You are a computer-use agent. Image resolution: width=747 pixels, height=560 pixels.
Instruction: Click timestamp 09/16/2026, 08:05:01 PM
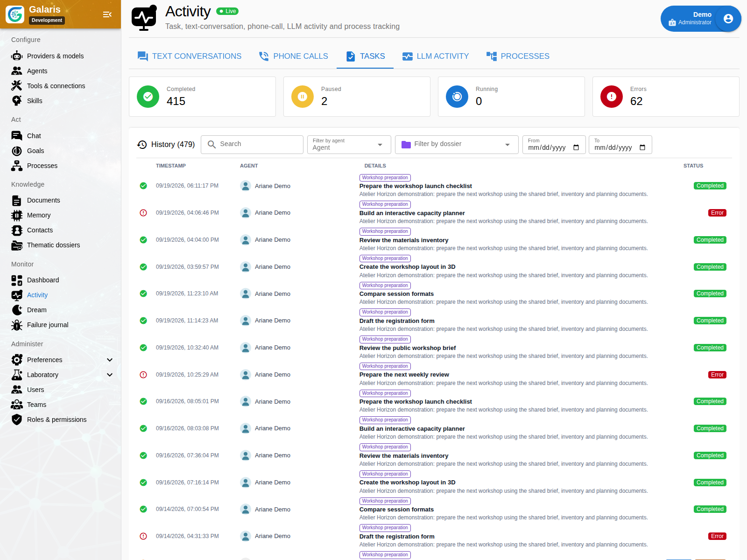point(187,401)
